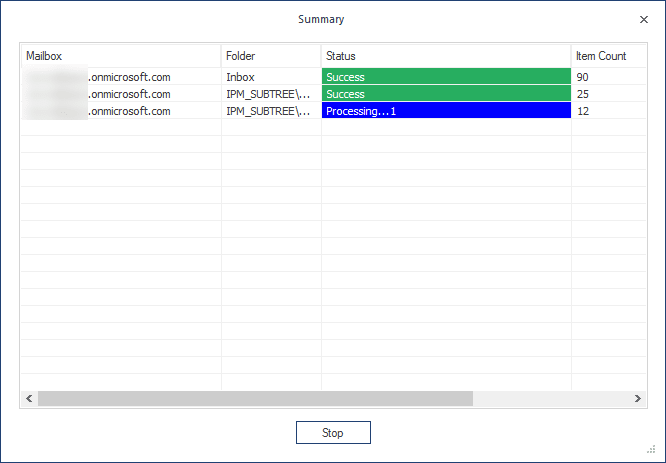The image size is (666, 463).
Task: Click the blue Processing...1 status bar
Action: pyautogui.click(x=446, y=110)
